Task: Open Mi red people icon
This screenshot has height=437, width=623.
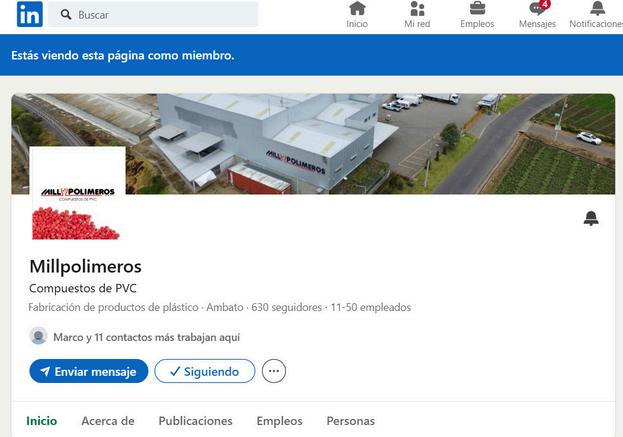Action: (417, 15)
